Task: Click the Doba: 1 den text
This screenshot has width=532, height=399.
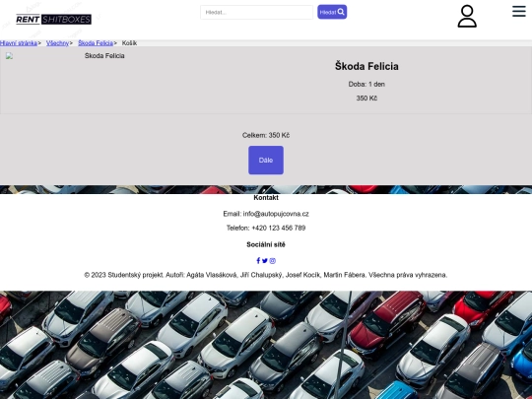Action: pyautogui.click(x=366, y=84)
